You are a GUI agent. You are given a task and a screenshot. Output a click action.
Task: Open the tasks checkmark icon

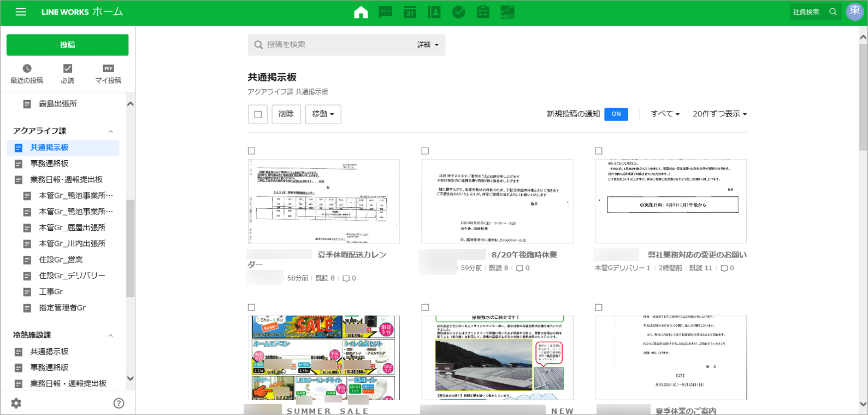[x=459, y=12]
